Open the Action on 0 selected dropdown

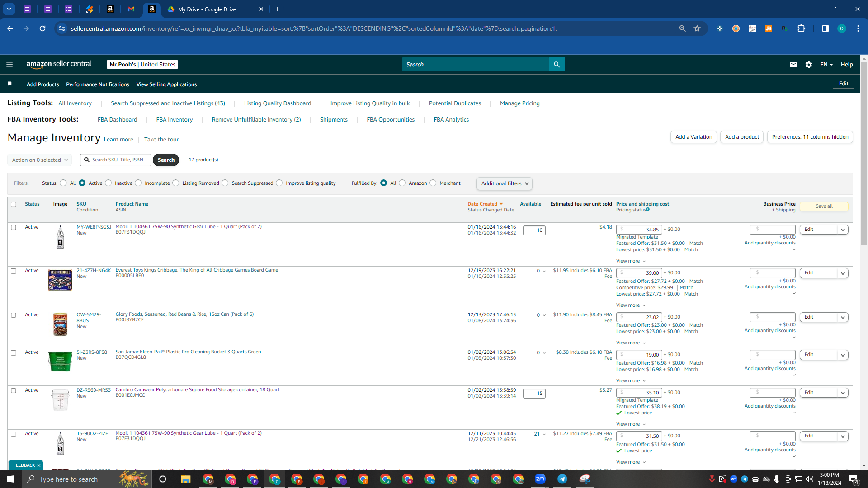point(39,160)
